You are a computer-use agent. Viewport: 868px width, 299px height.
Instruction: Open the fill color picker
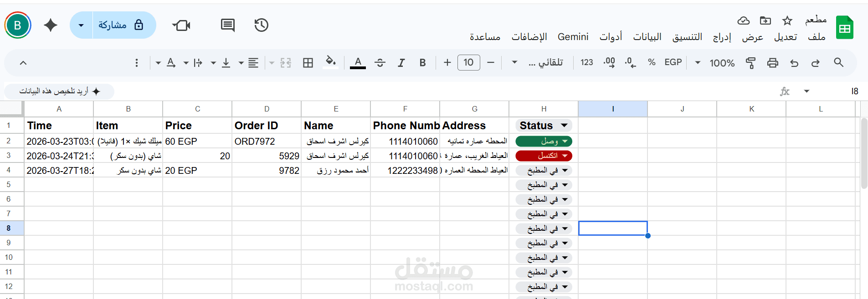tap(331, 62)
